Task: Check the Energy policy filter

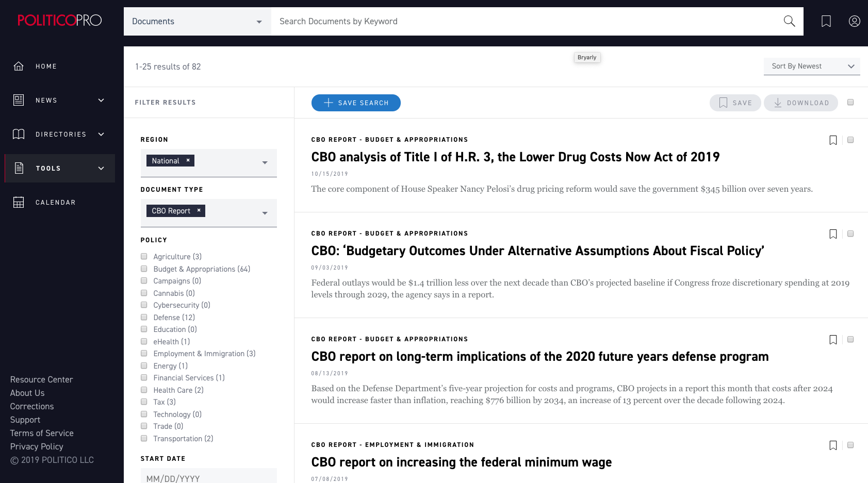Action: point(144,365)
